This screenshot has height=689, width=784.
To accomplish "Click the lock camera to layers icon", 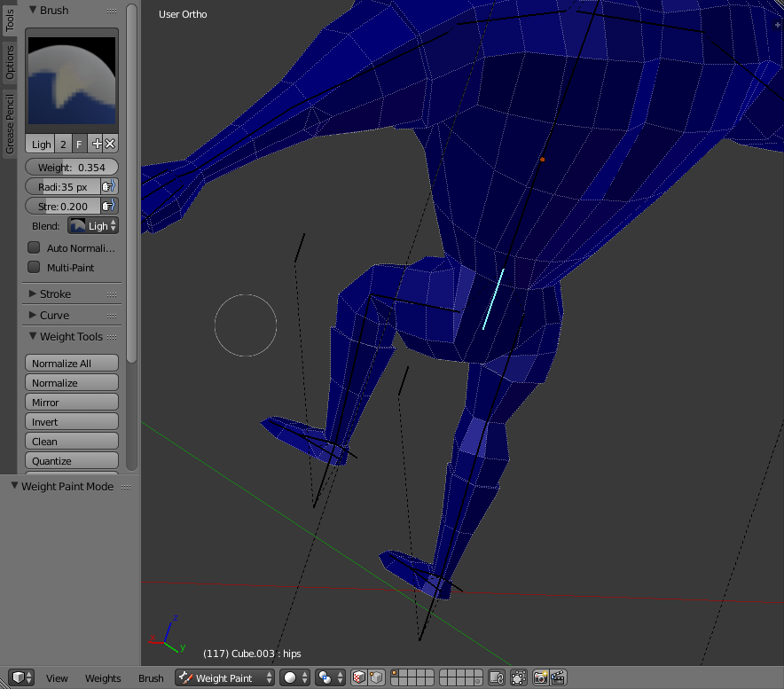I will 497,677.
